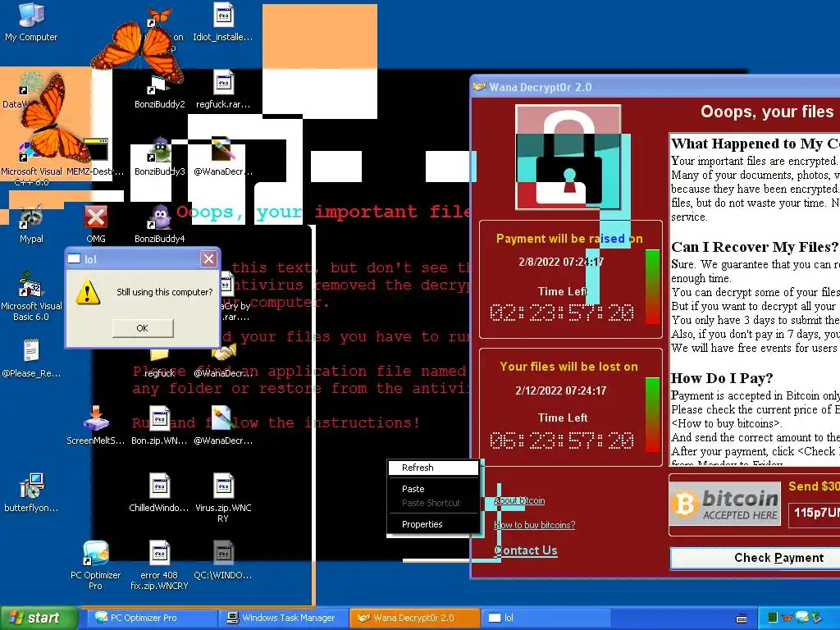840x630 pixels.
Task: Launch the PC Optimizer Pro shortcut
Action: 95,564
